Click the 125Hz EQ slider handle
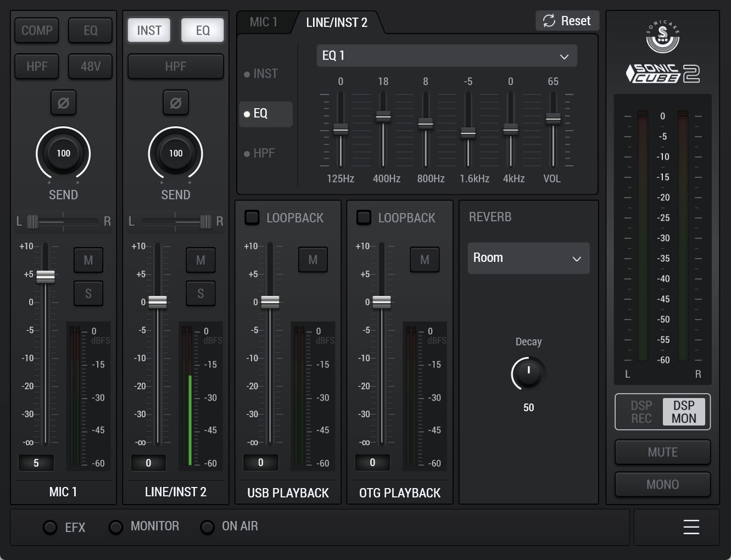This screenshot has width=731, height=560. [341, 130]
